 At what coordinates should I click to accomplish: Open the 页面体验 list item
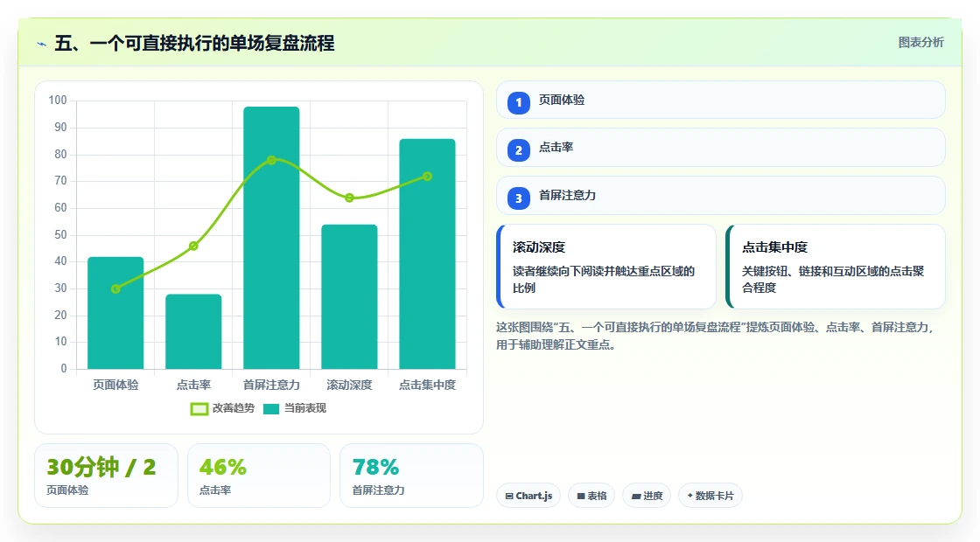721,100
